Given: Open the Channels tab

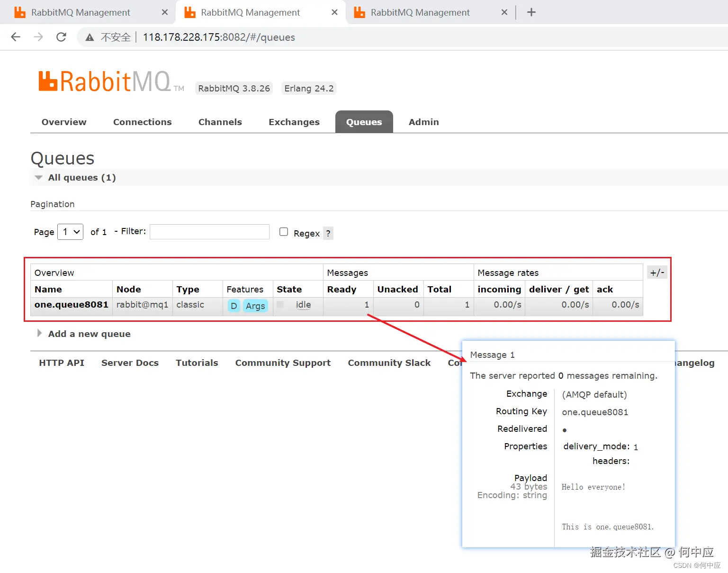Looking at the screenshot, I should pyautogui.click(x=220, y=122).
